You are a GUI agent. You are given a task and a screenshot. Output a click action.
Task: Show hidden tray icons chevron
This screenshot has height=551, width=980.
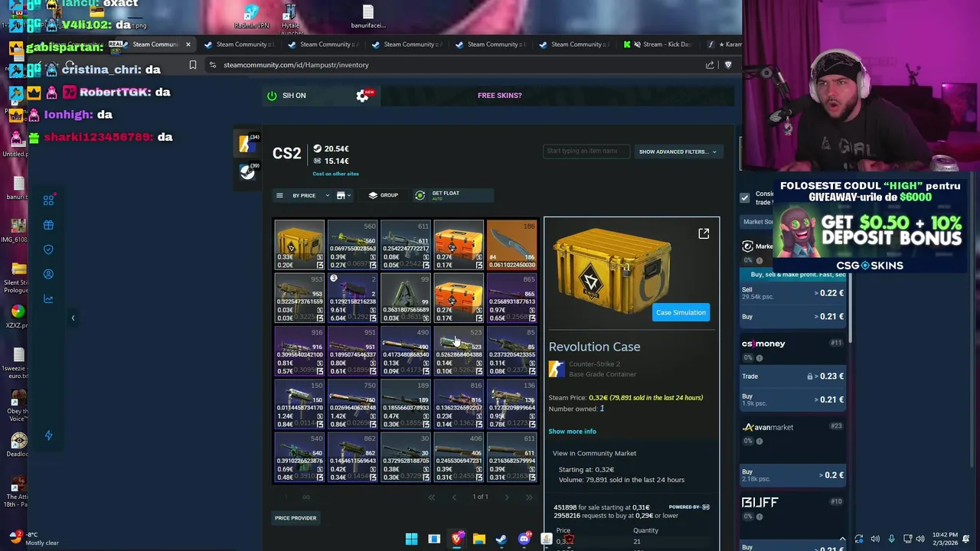pyautogui.click(x=842, y=540)
